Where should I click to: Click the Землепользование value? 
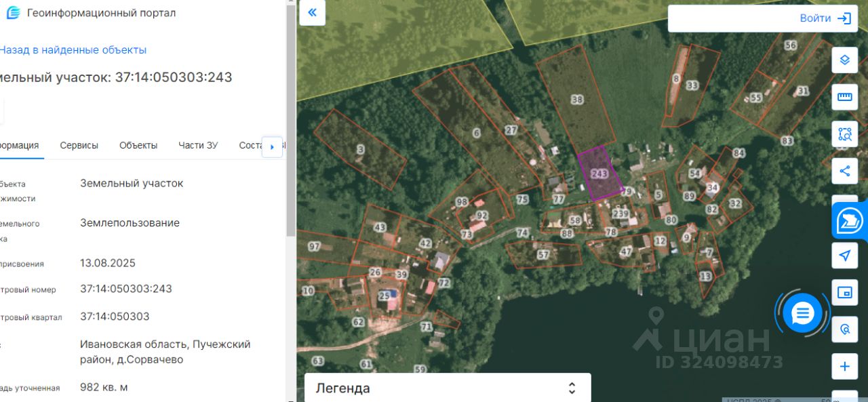coord(130,223)
